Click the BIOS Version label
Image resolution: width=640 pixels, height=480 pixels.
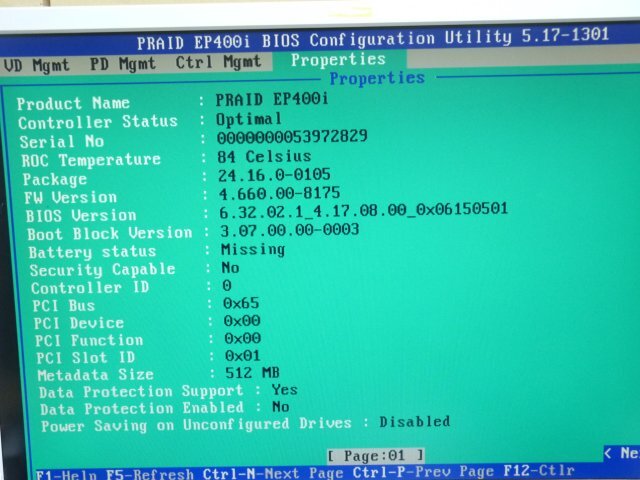[x=81, y=216]
